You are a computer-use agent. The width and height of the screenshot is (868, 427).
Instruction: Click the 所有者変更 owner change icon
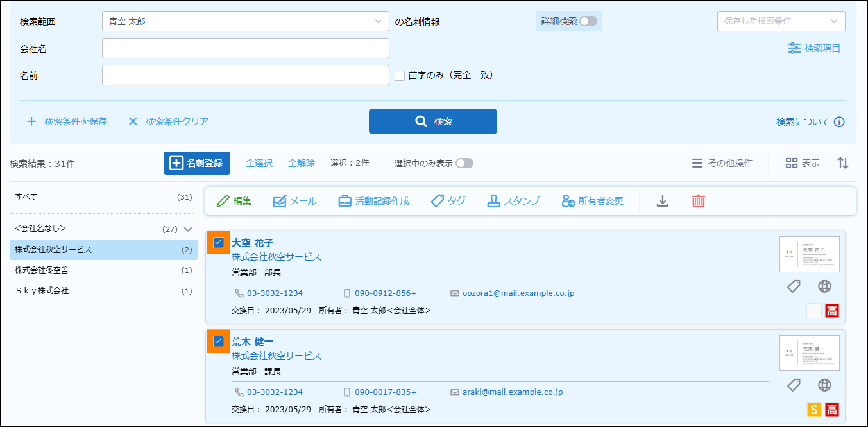coord(568,201)
